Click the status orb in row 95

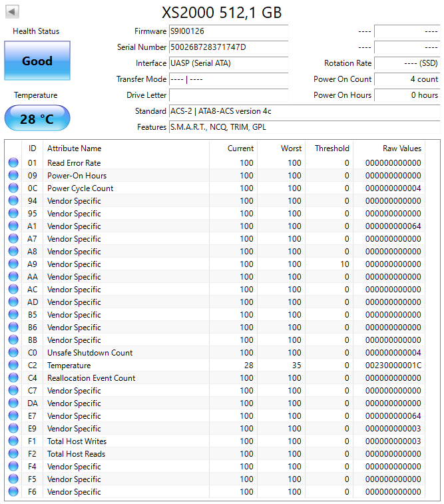(x=13, y=213)
